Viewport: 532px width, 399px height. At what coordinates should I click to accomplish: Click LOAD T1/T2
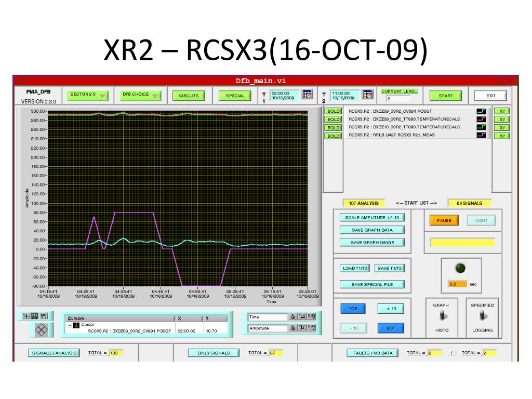coord(355,268)
